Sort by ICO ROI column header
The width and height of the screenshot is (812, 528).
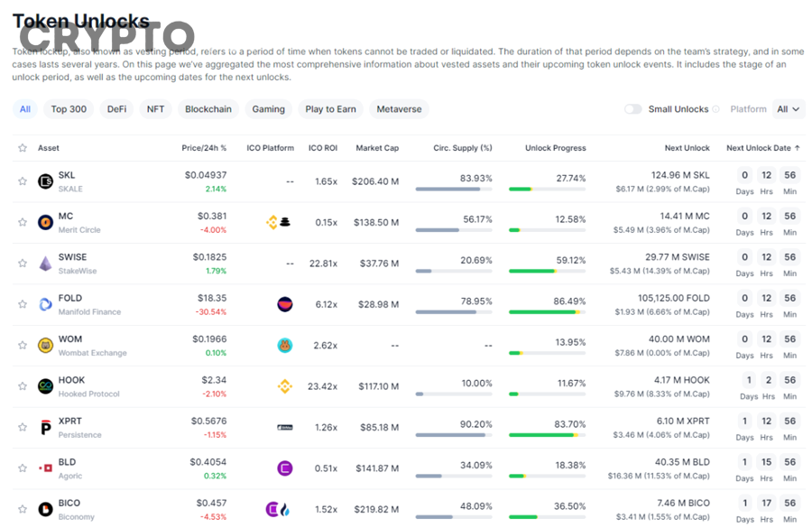click(323, 148)
